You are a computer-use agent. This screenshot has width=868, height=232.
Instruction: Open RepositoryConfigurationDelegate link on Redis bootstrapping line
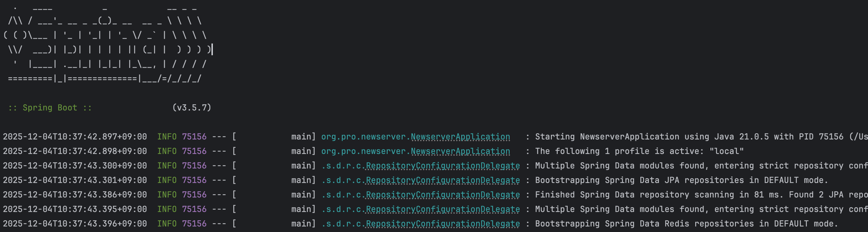coord(443,224)
